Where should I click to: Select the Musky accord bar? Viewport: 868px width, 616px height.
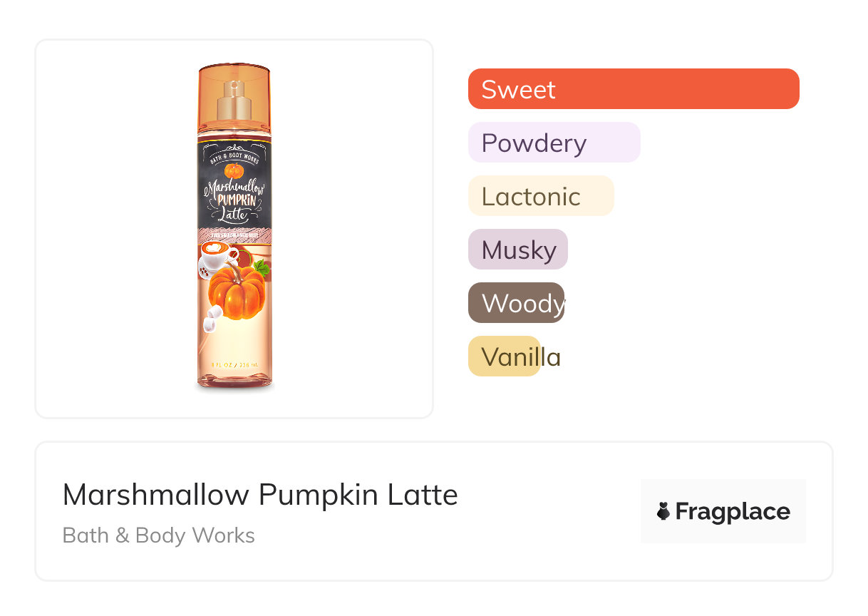517,250
